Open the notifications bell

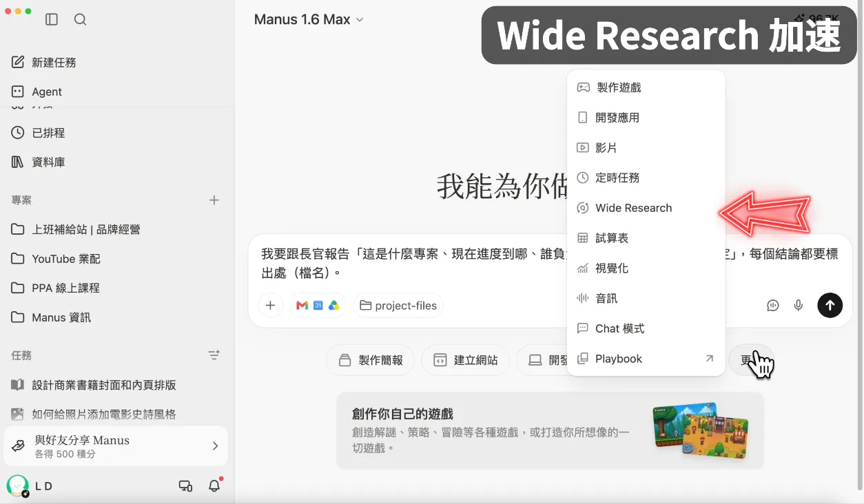pos(214,486)
